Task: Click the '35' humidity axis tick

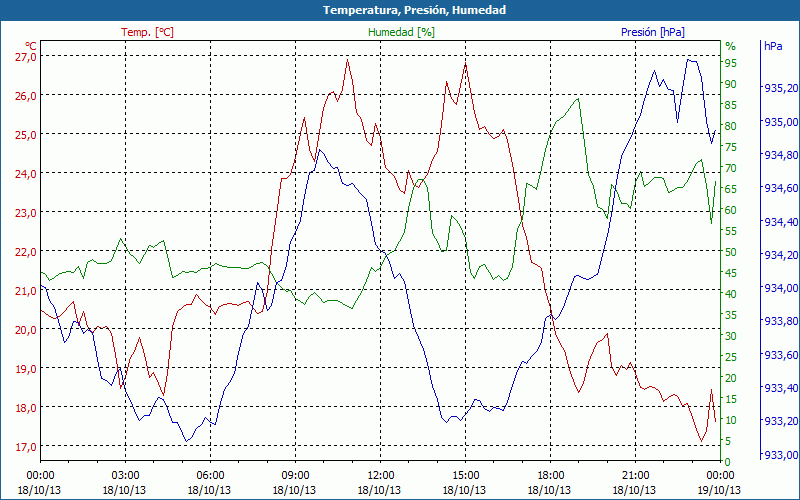Action: 731,315
